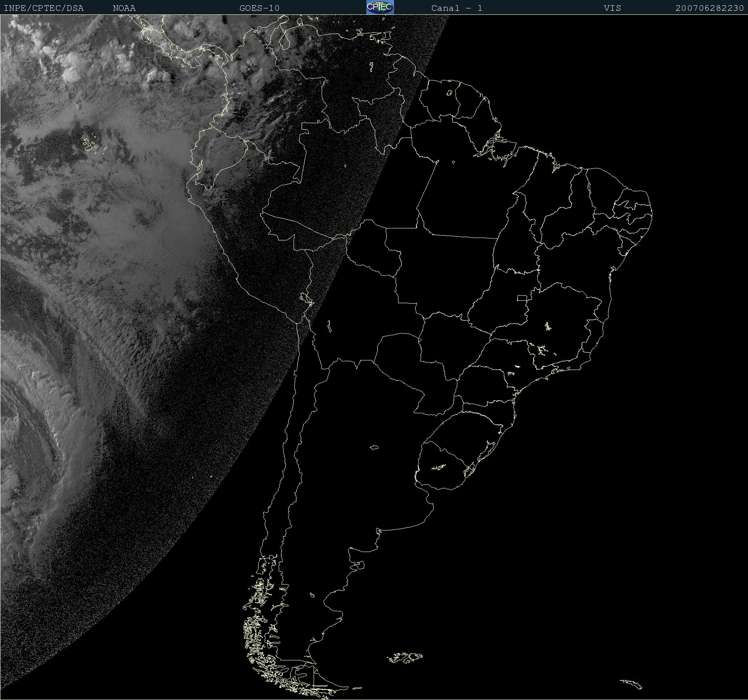Click the VIS channel label

click(x=612, y=8)
